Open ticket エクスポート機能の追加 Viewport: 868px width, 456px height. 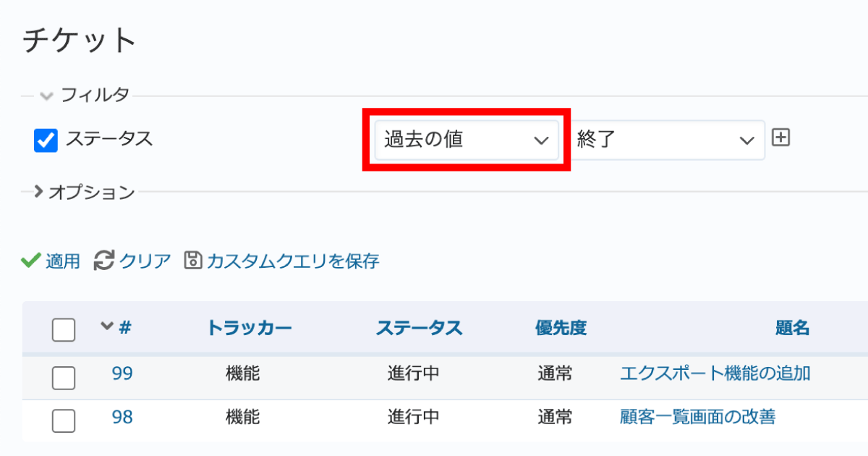click(x=715, y=373)
